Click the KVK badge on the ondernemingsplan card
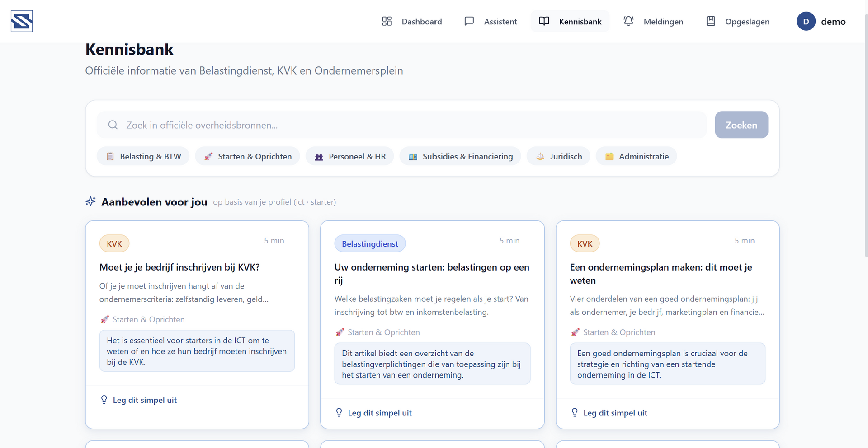Screen dimensions: 868x448 tap(585, 244)
